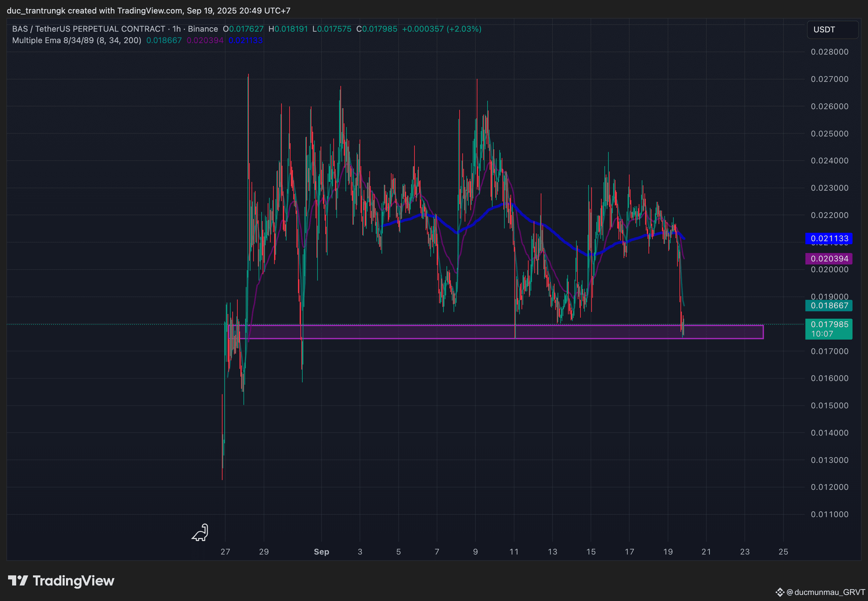868x601 pixels.
Task: Click the low value 0.017575 in legend
Action: [x=334, y=29]
